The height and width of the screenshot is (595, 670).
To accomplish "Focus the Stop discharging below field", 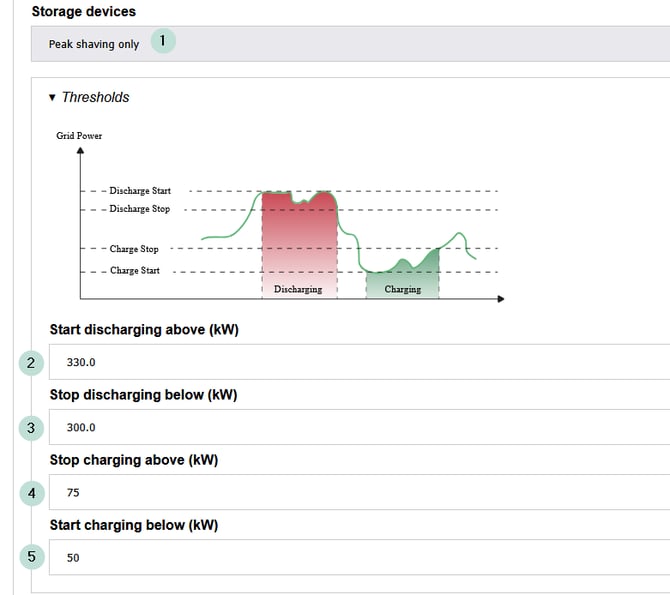I will (x=359, y=427).
